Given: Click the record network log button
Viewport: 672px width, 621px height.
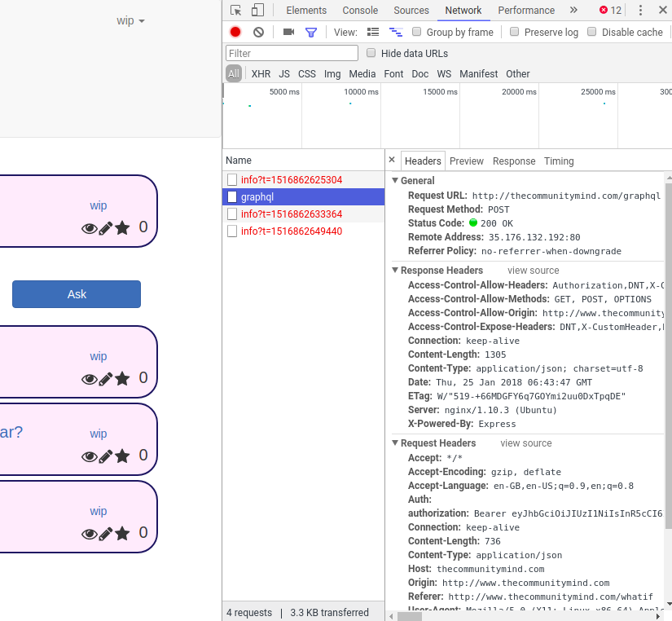Looking at the screenshot, I should pyautogui.click(x=235, y=32).
